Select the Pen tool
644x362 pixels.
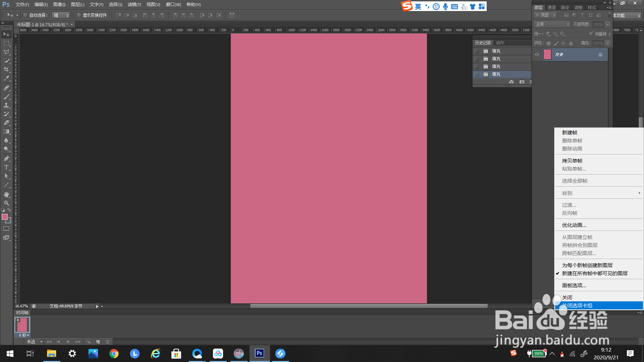coord(6,159)
